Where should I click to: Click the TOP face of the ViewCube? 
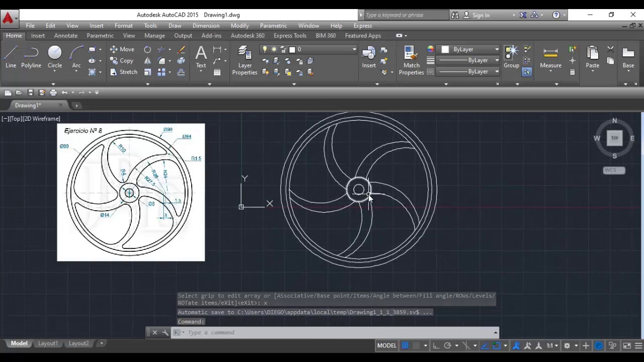614,138
